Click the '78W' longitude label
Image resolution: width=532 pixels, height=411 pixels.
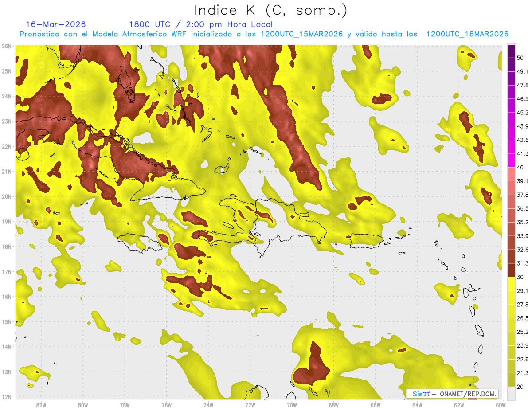click(125, 405)
